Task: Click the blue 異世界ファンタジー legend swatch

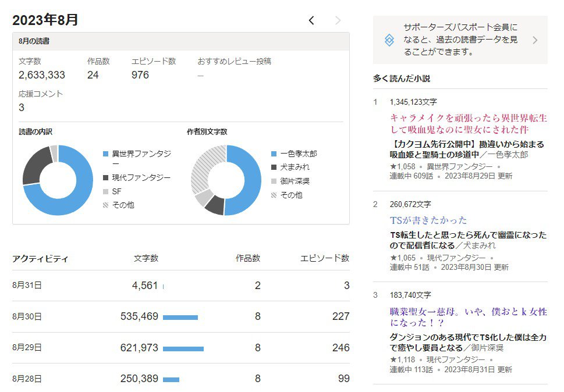Action: pos(105,154)
